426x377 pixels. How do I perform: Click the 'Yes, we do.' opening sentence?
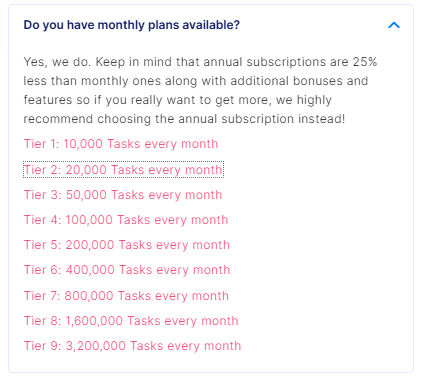point(57,62)
